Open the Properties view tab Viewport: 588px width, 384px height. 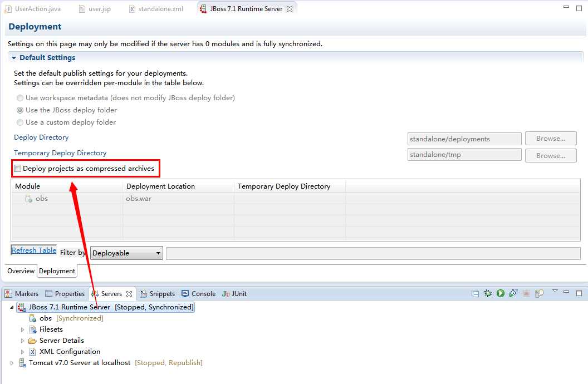tap(65, 294)
